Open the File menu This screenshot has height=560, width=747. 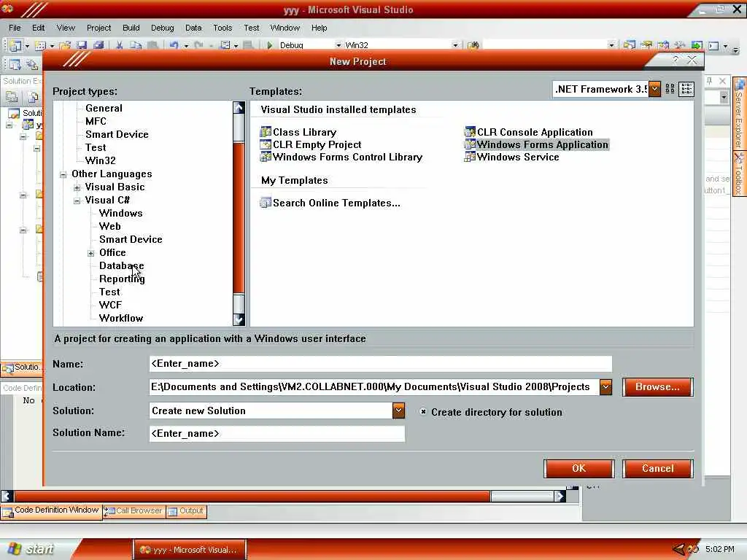pos(15,28)
